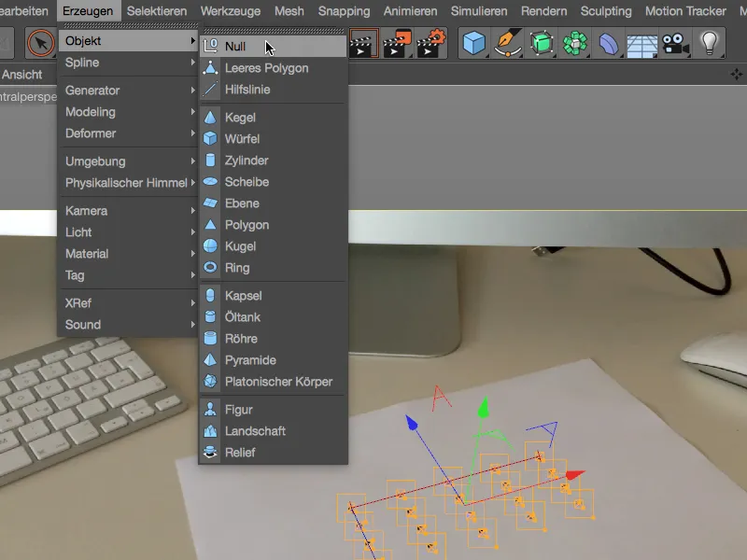This screenshot has width=747, height=560.
Task: Open the Ansicht viewport menu
Action: (x=21, y=75)
